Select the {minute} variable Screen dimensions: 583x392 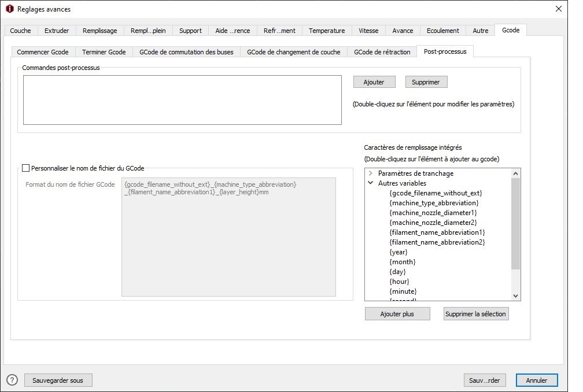click(403, 291)
